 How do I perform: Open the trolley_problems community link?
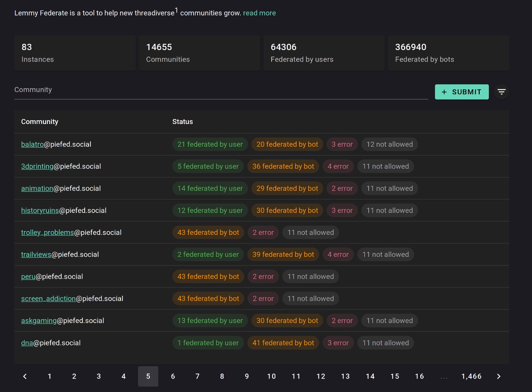[47, 233]
